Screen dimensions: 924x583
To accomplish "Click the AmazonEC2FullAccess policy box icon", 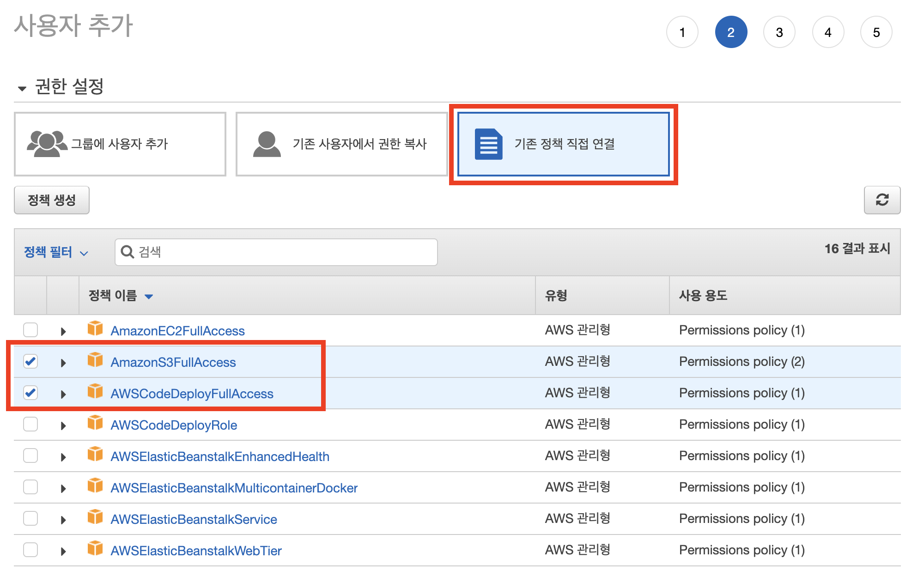I will pyautogui.click(x=95, y=328).
